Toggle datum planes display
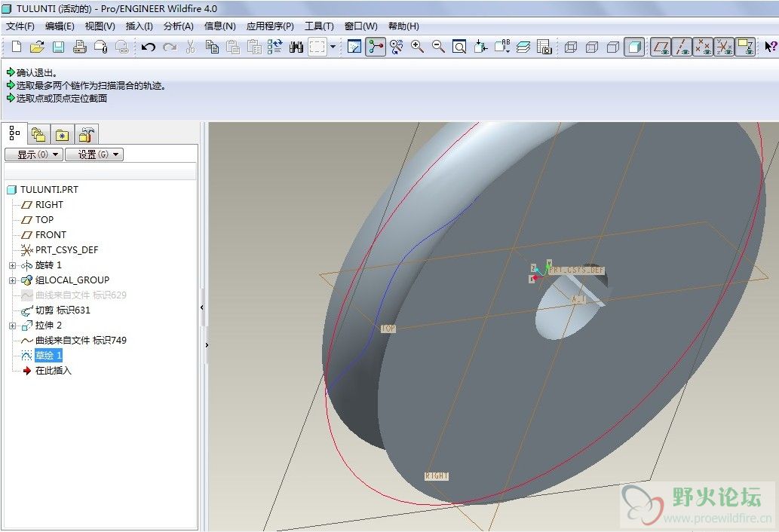 click(x=661, y=47)
